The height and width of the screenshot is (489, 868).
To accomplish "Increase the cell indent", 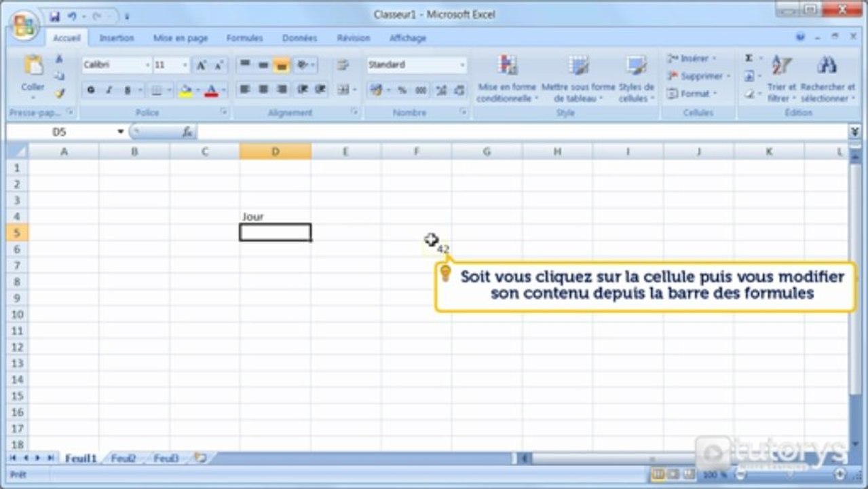I will tap(320, 90).
